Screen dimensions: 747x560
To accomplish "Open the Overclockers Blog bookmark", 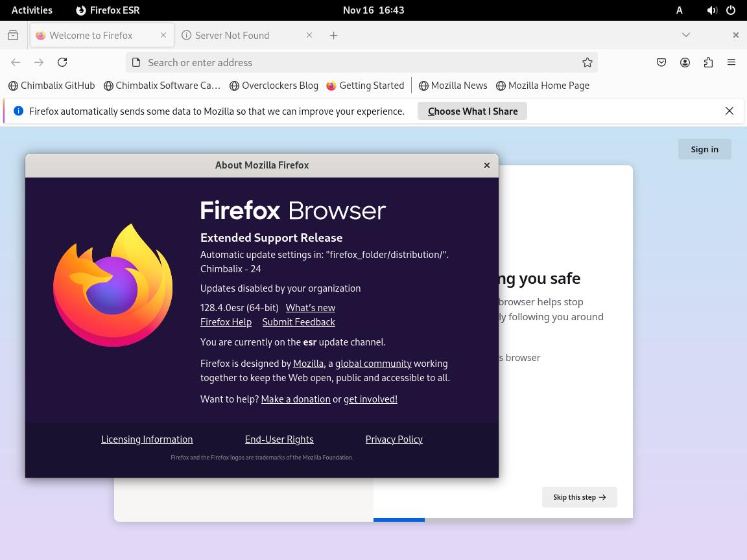I will (x=274, y=86).
